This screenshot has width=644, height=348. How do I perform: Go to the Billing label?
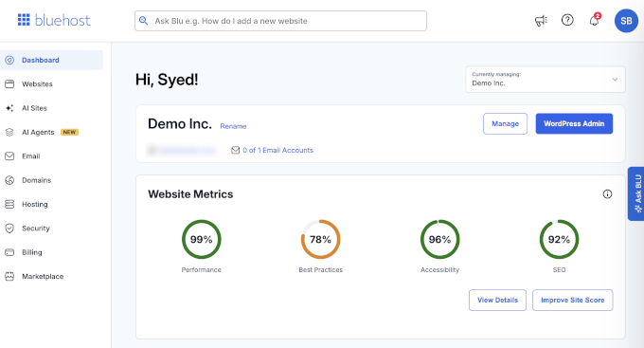pyautogui.click(x=32, y=252)
